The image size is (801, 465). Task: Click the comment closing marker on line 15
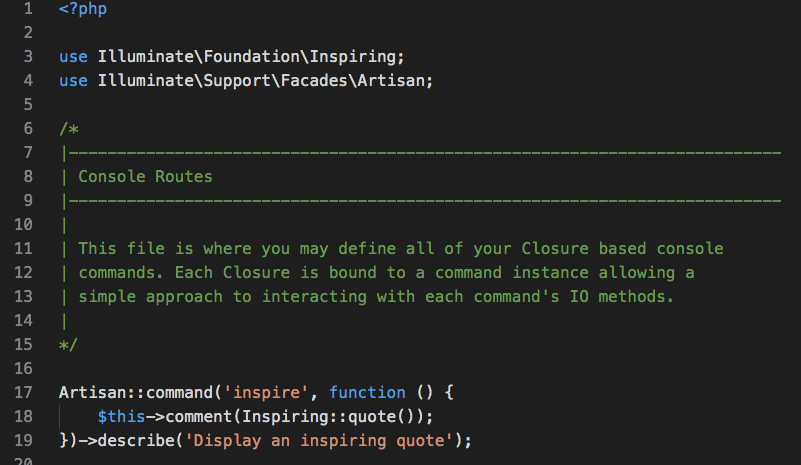click(x=68, y=344)
